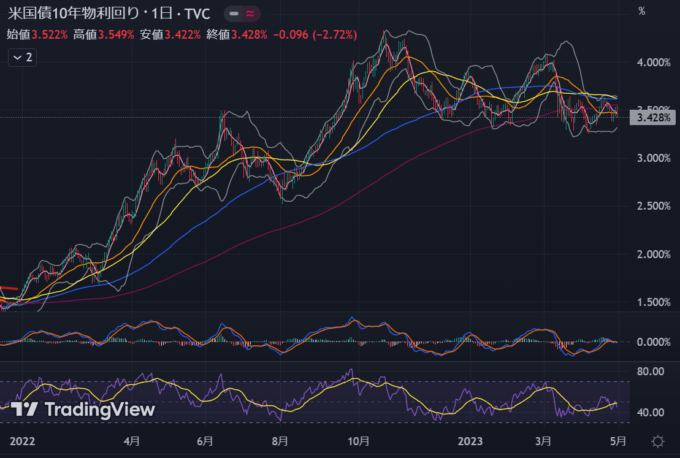Click the 4.000% price axis label

coord(651,62)
